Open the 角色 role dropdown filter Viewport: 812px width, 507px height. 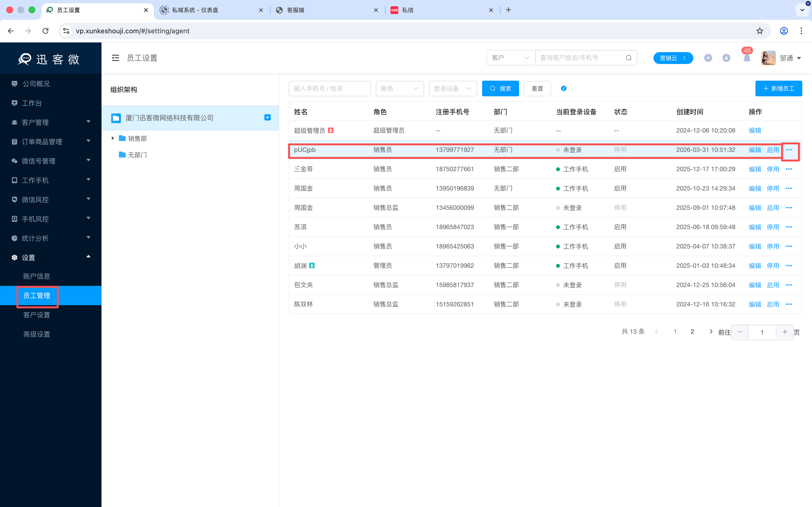[x=399, y=89]
